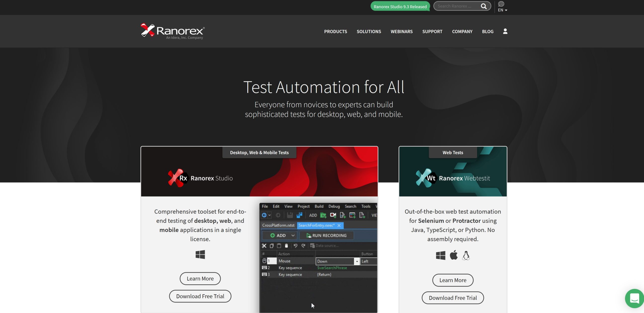Close the SearchForEntry.rxrec tab

tap(339, 226)
